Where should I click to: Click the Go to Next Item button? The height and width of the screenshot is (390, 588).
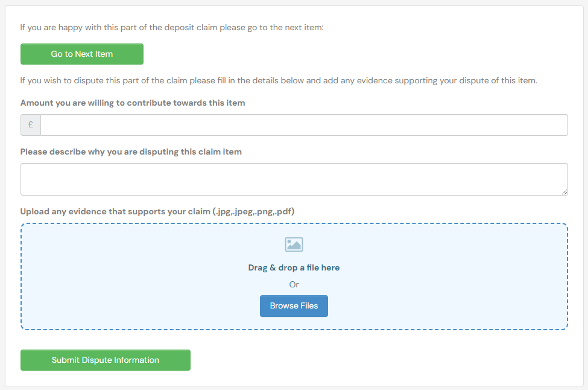click(82, 54)
